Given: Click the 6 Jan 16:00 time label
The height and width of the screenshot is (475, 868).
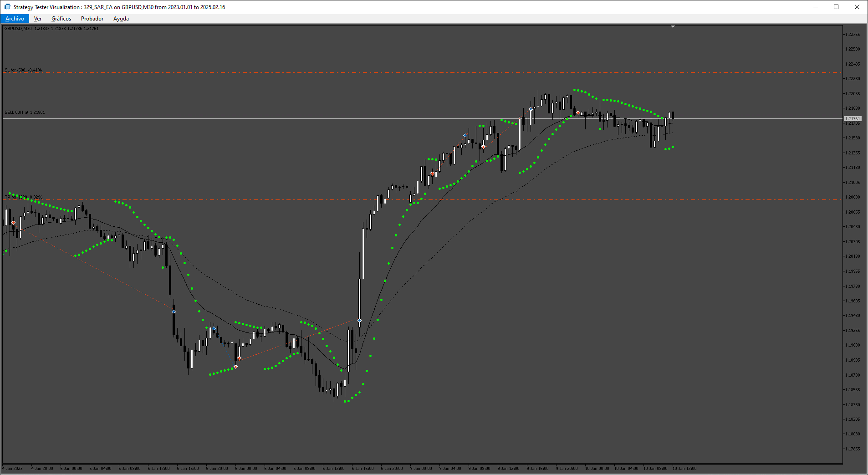Looking at the screenshot, I should (x=363, y=468).
